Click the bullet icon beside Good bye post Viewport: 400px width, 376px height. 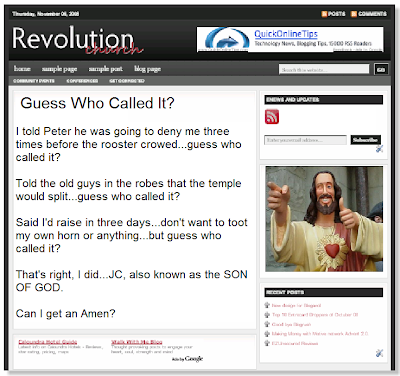coord(267,324)
